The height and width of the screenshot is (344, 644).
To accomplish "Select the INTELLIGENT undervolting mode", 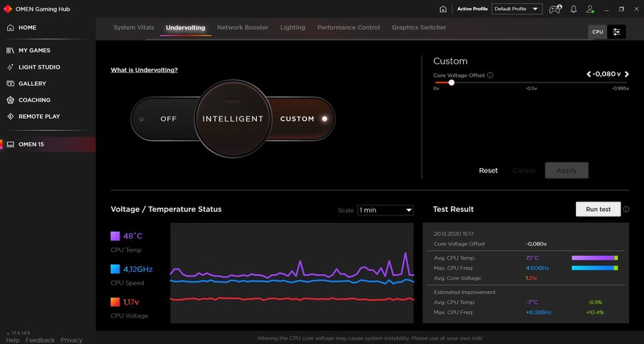I will click(233, 119).
